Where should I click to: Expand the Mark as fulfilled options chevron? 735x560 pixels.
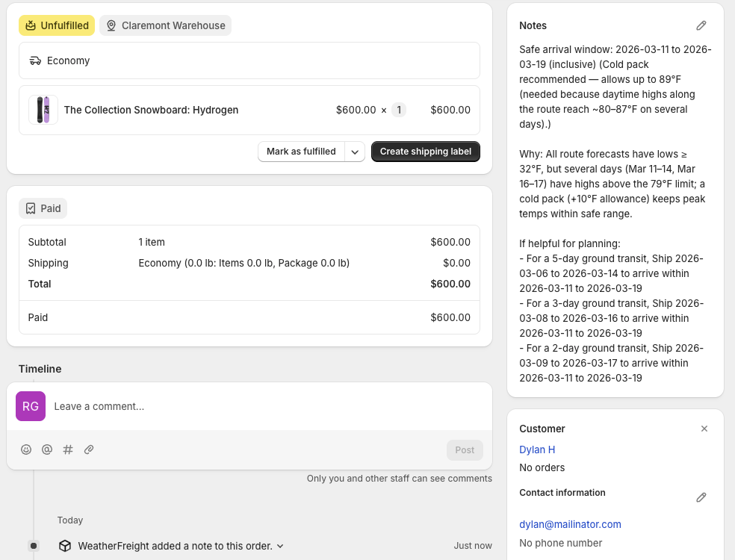point(355,151)
